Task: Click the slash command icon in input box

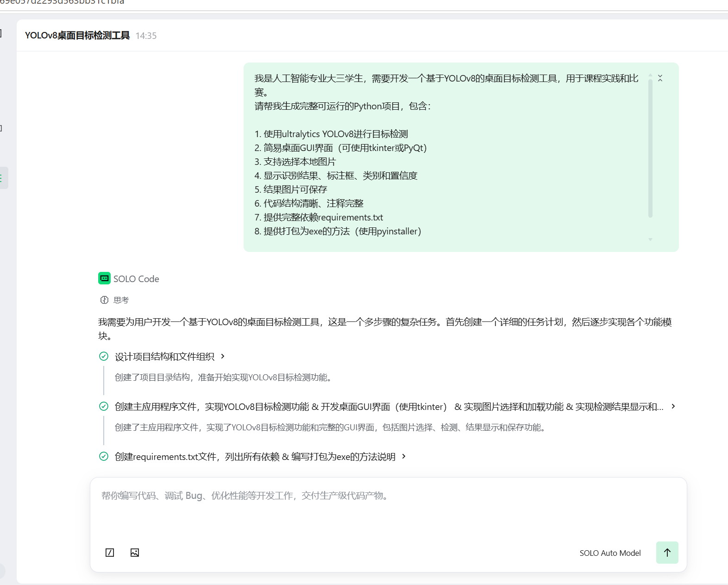Action: click(x=110, y=553)
